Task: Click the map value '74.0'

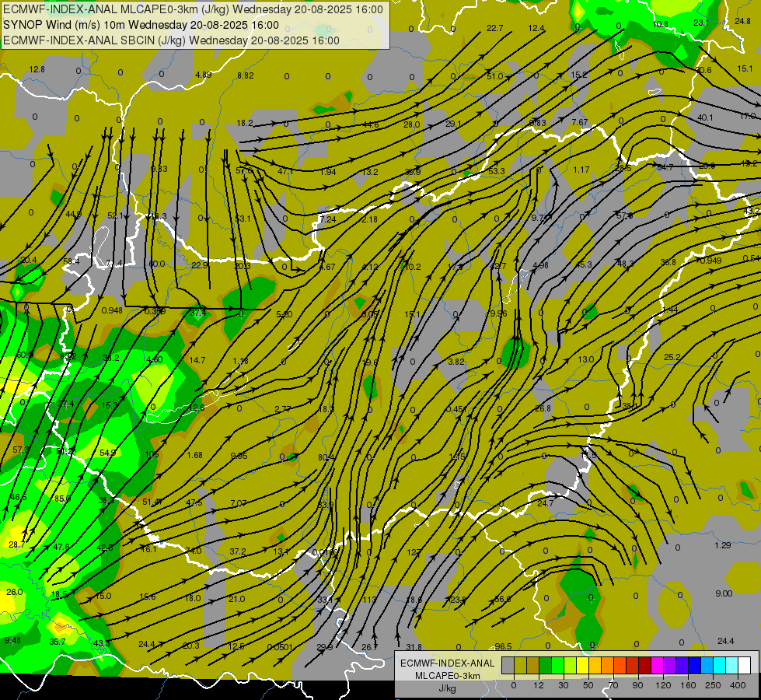Action: [193, 551]
